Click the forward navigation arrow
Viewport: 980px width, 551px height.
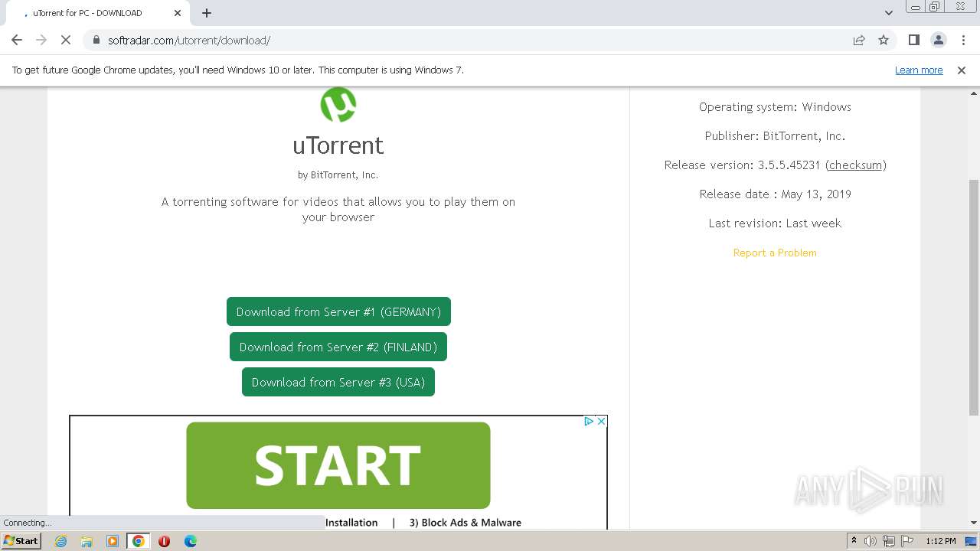click(x=41, y=40)
